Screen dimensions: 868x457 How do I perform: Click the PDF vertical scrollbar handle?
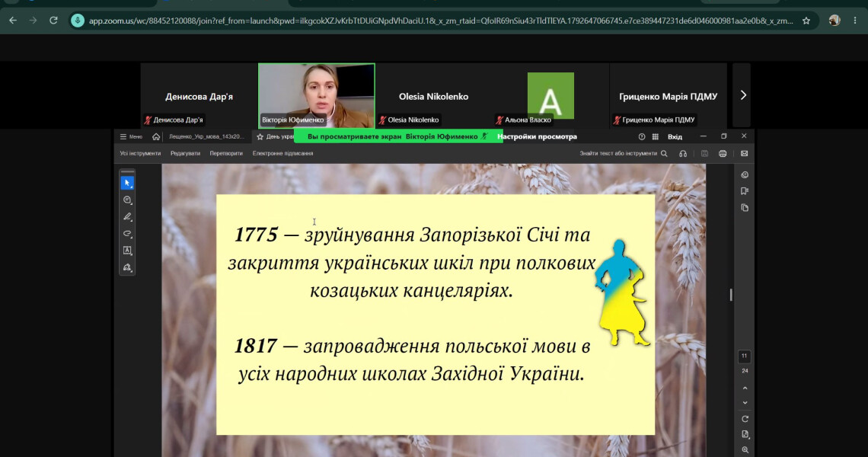731,295
